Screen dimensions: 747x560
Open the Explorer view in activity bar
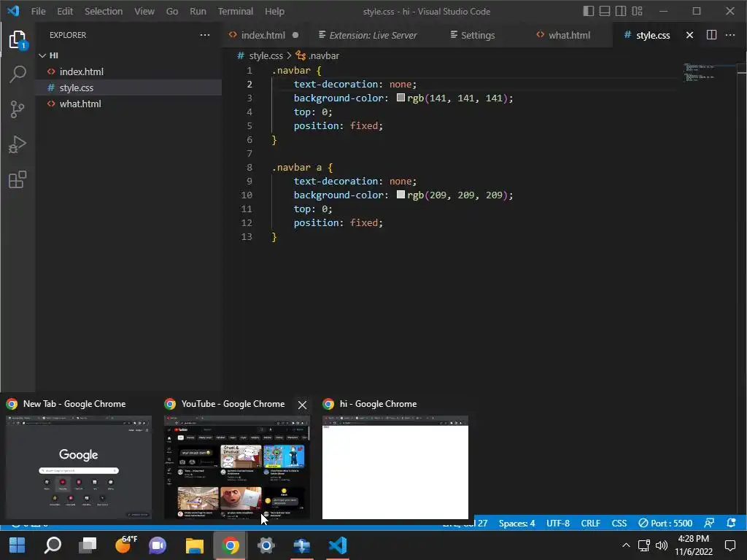click(x=18, y=40)
